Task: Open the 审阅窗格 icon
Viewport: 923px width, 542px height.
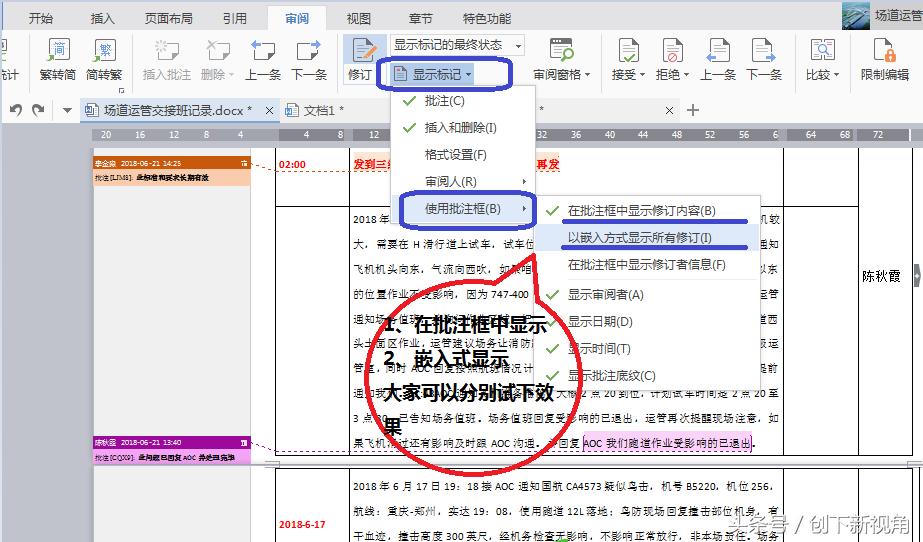Action: click(x=561, y=51)
